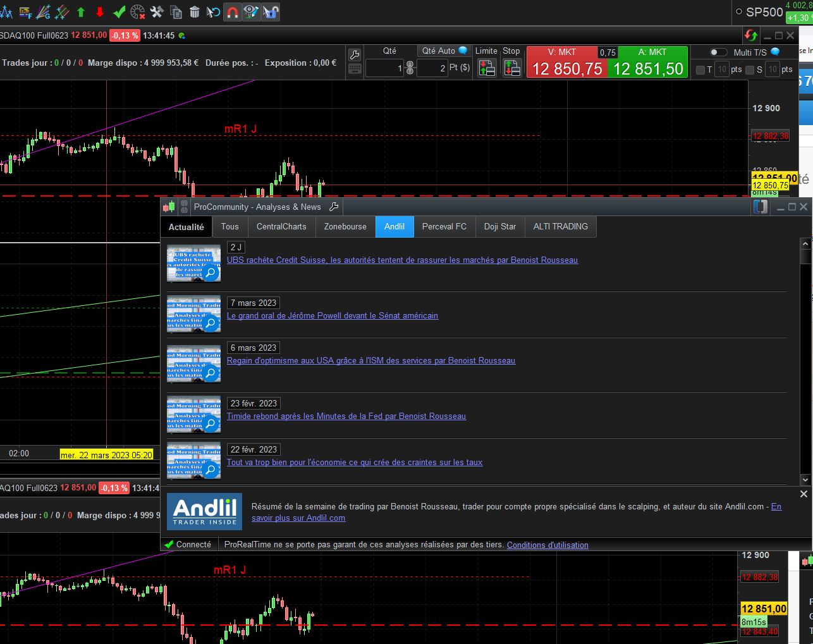Switch to the Zonebourse tab
Screen dimensions: 813x644
[x=345, y=226]
